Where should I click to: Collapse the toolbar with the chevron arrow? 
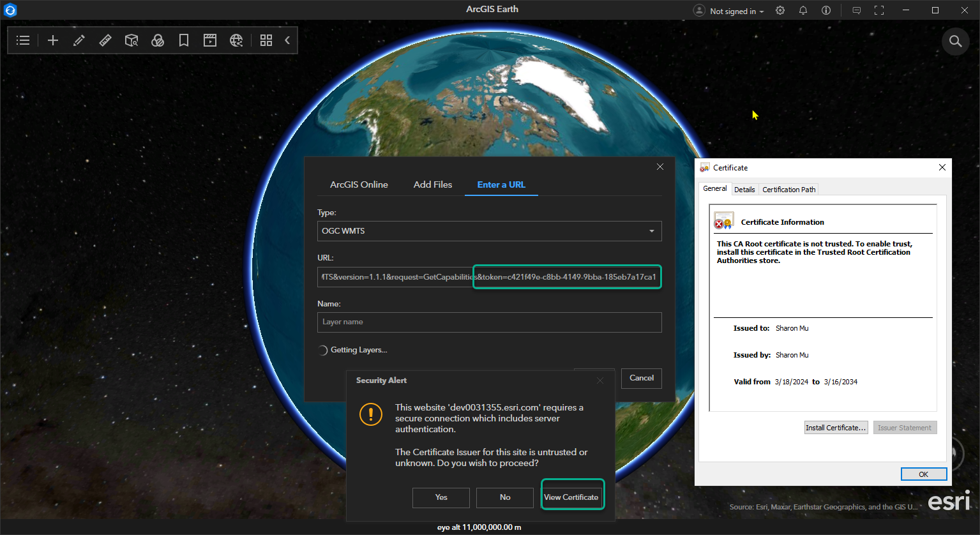click(287, 40)
